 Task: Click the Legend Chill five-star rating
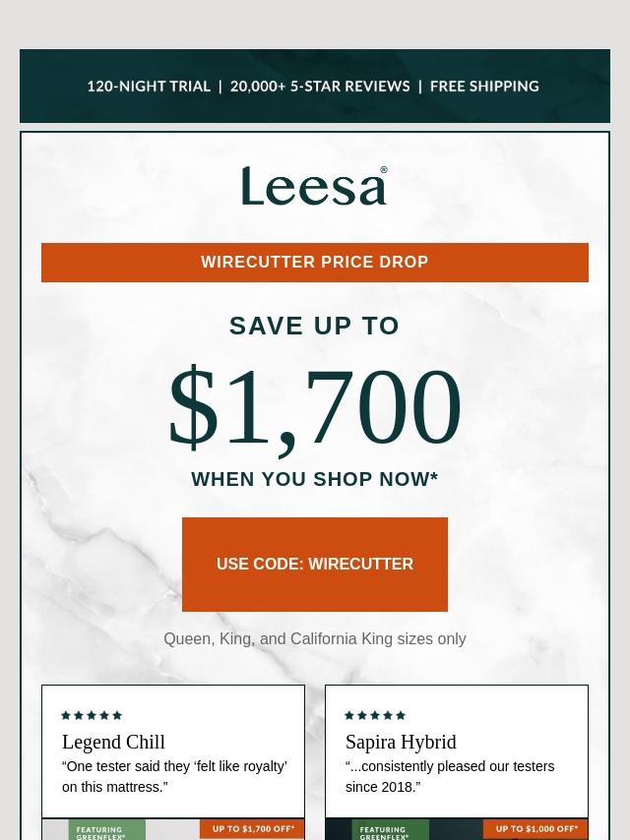click(x=92, y=715)
